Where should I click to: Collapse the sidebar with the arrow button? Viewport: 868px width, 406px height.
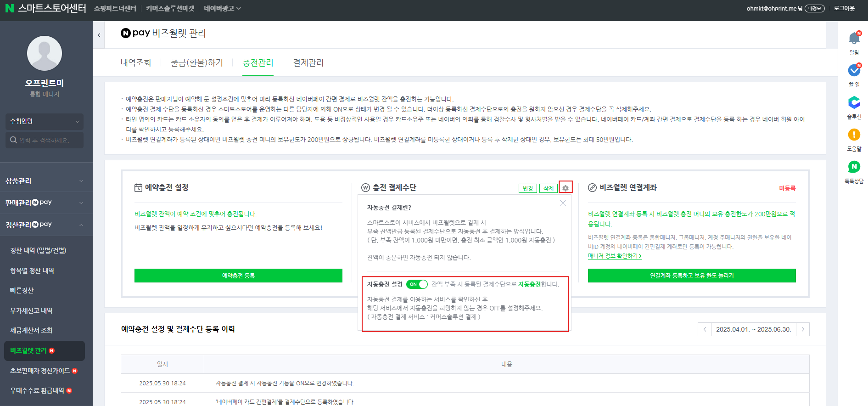(x=99, y=35)
